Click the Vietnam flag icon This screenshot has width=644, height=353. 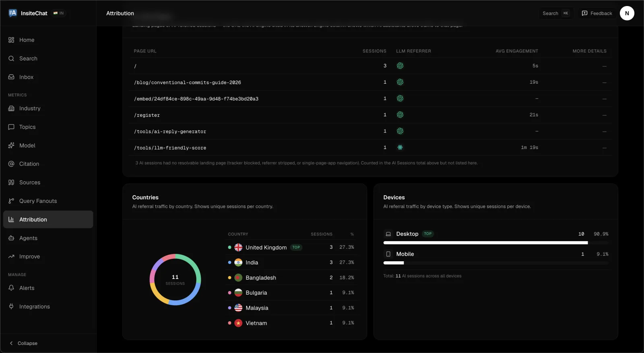click(x=238, y=323)
